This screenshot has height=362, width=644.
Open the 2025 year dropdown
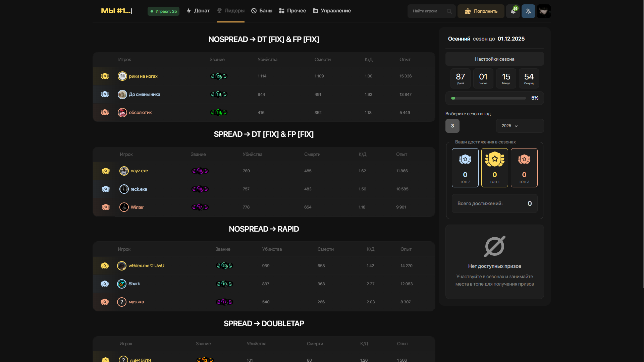520,126
